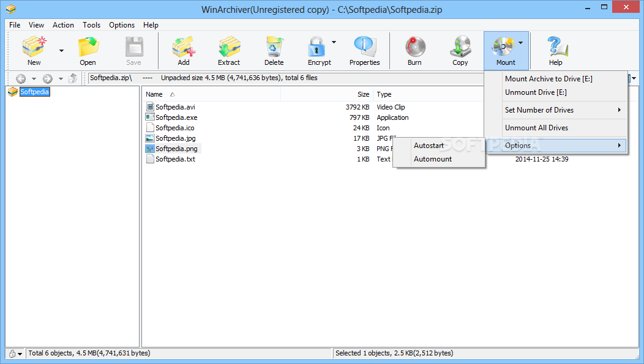Click the Total 6 objects status text
Image resolution: width=644 pixels, height=364 pixels.
(89, 354)
